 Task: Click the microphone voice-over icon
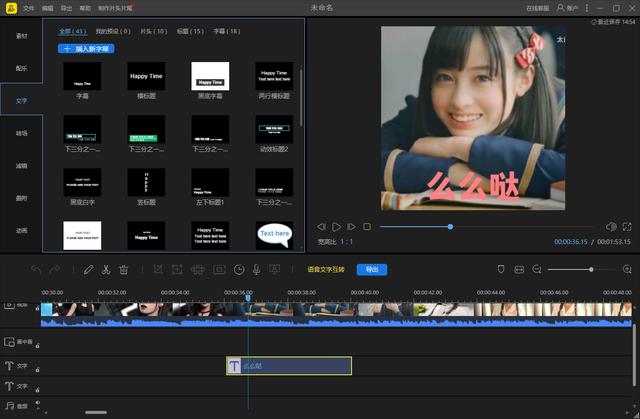tap(256, 270)
